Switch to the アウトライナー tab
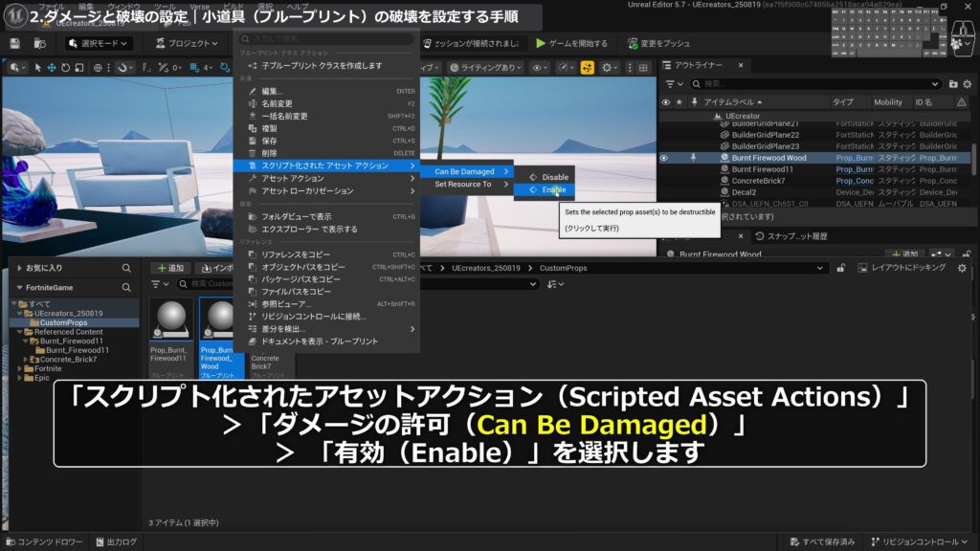This screenshot has height=551, width=980. coord(698,65)
